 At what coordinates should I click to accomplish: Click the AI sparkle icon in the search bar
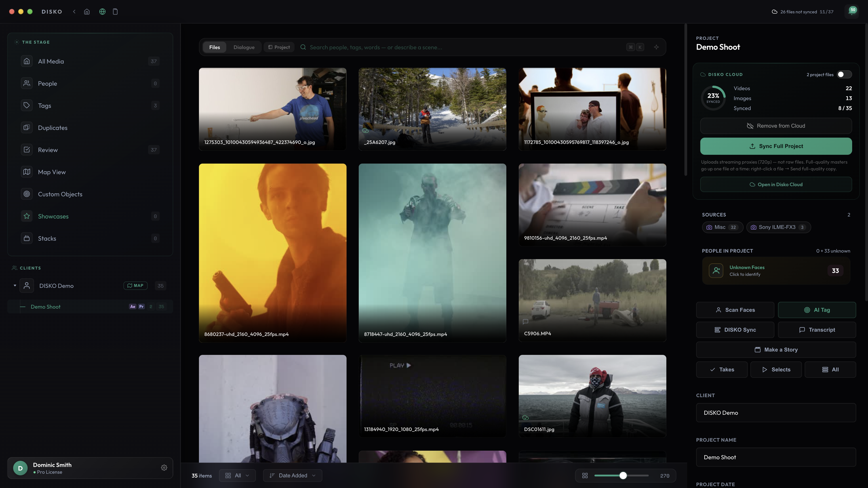pos(656,47)
